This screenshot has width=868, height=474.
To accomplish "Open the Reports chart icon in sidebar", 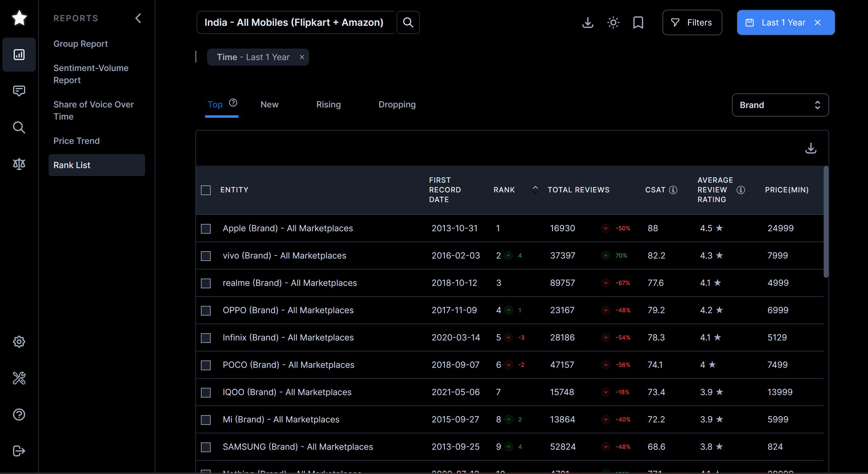I will click(19, 55).
